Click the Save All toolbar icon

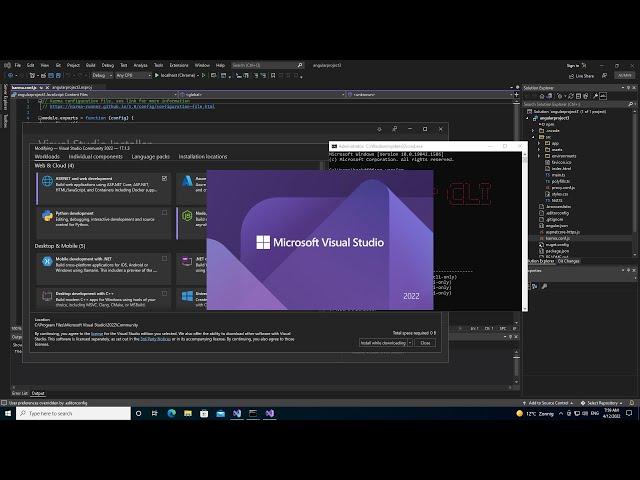point(58,76)
